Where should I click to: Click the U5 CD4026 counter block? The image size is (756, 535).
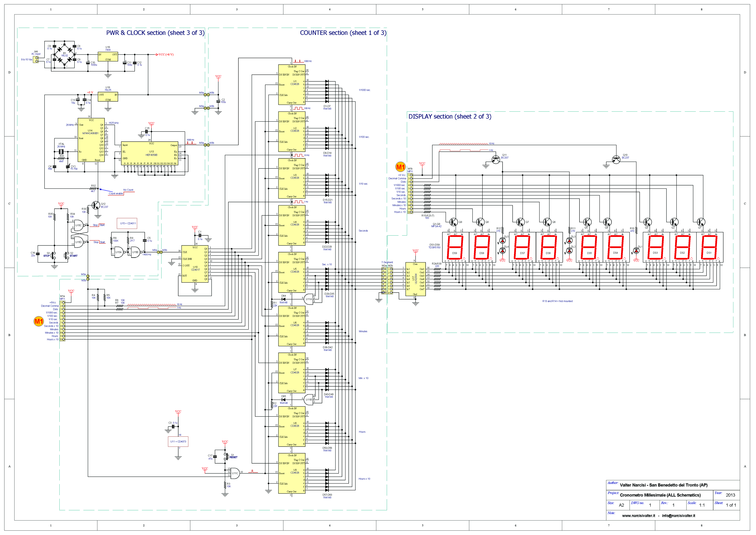292,272
